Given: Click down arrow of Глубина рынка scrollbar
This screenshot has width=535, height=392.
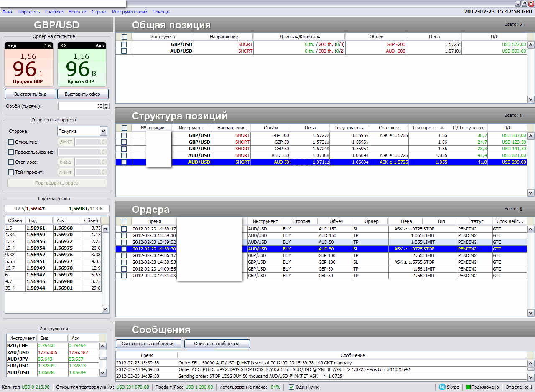Looking at the screenshot, I should pos(106,309).
